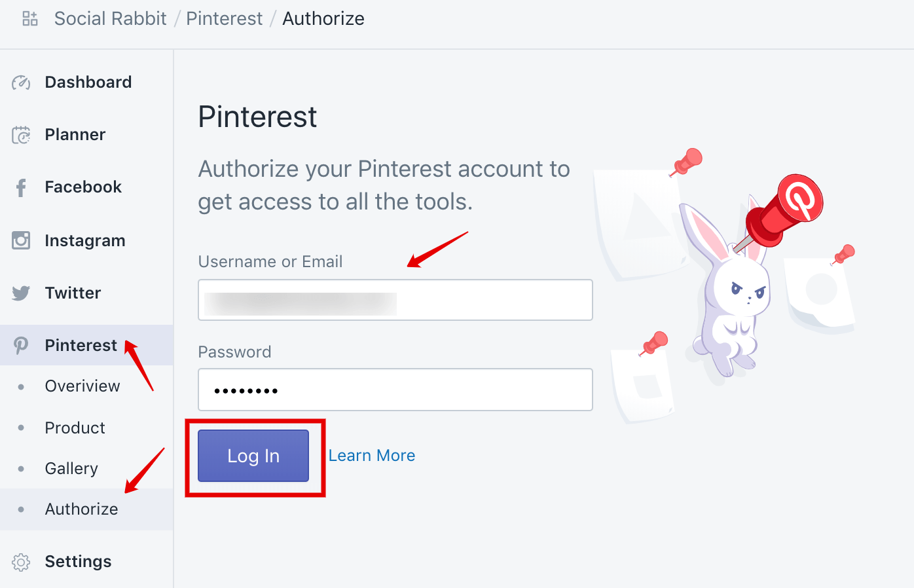Select Authorize under Pinterest
Screen dimensions: 914x588
coord(81,509)
